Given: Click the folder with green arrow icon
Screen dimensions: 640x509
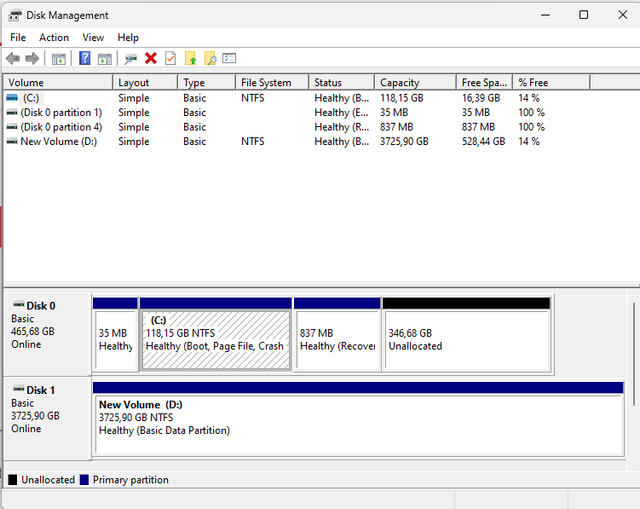Looking at the screenshot, I should (191, 58).
